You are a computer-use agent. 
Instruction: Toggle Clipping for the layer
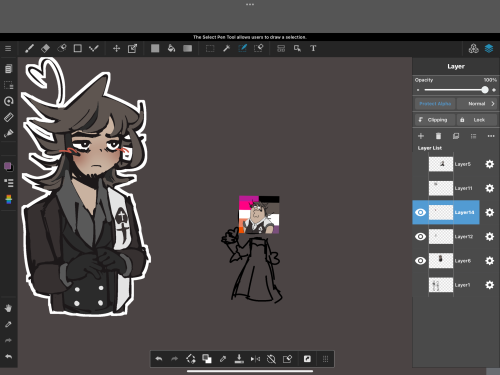click(435, 120)
